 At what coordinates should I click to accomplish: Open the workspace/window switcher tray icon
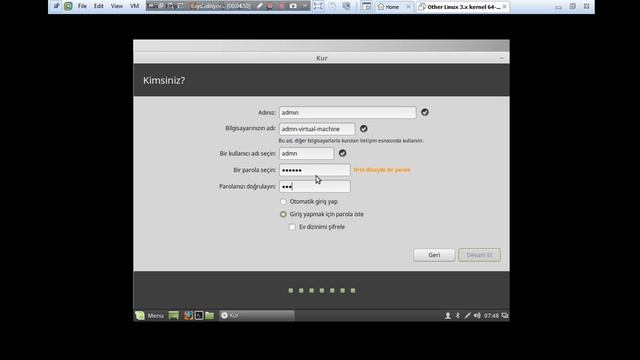(505, 316)
